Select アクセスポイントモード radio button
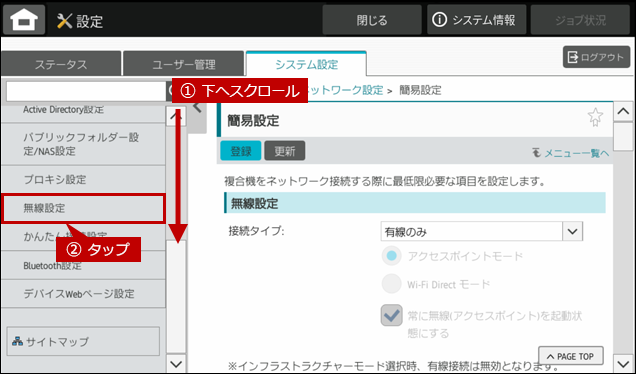This screenshot has height=374, width=636. (x=391, y=256)
